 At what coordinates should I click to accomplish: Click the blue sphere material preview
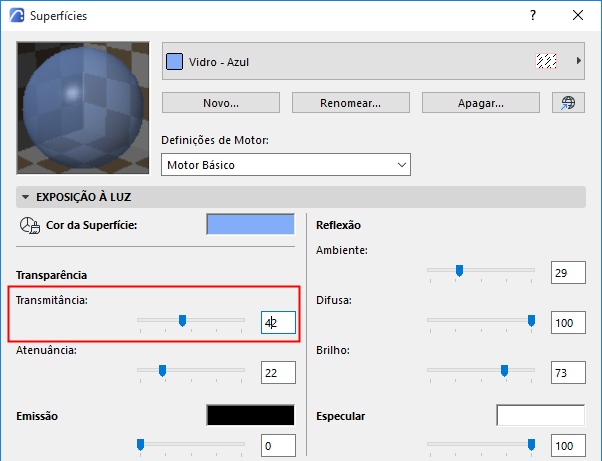coord(83,108)
